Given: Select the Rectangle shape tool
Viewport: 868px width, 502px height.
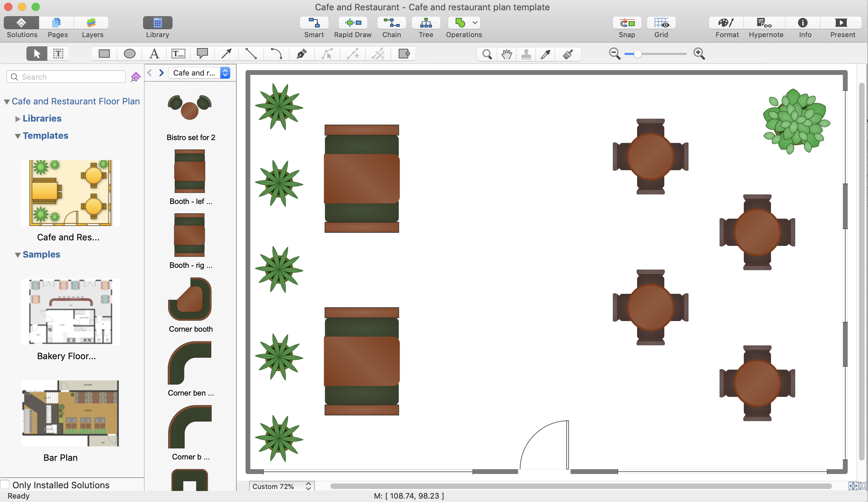Looking at the screenshot, I should click(104, 54).
